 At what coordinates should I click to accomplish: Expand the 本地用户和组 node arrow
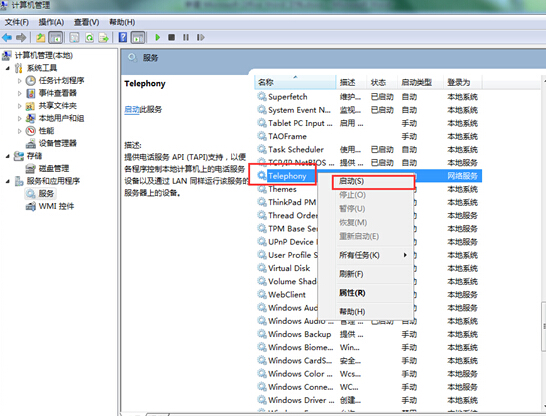click(20, 118)
